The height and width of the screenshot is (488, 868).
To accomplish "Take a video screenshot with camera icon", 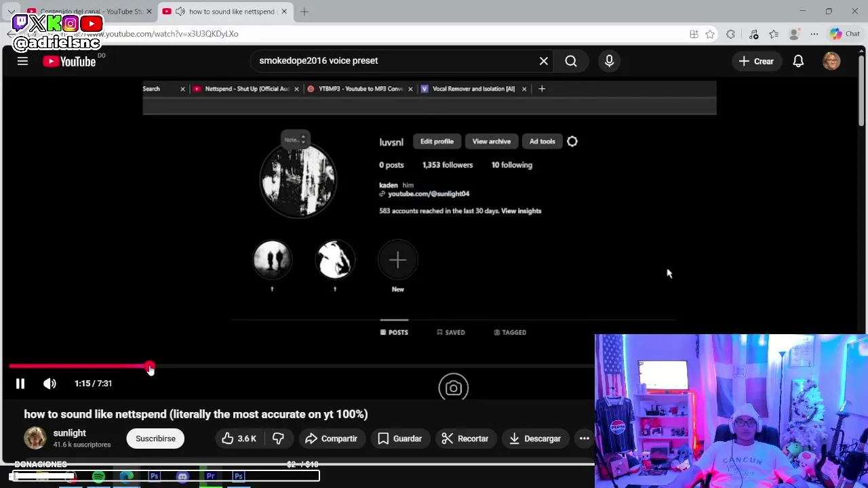I will click(x=453, y=388).
